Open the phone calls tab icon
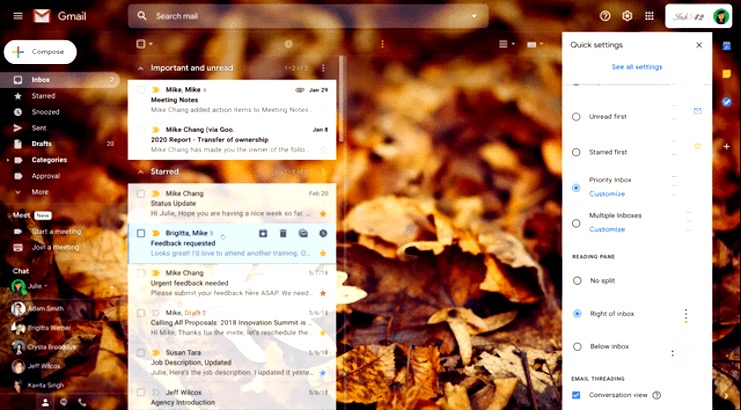This screenshot has width=741, height=410. point(82,402)
